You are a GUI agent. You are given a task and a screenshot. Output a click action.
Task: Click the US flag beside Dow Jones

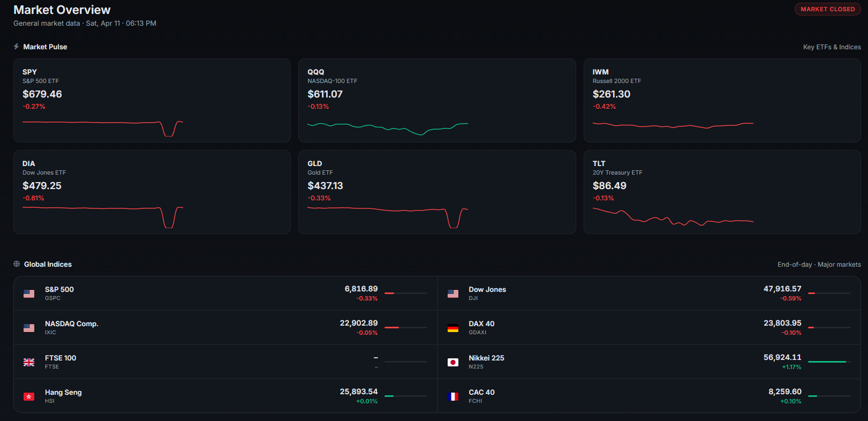[x=453, y=294]
